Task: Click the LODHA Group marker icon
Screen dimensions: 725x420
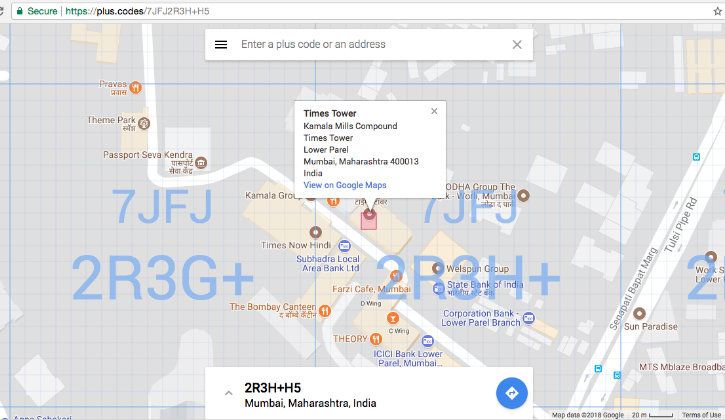Action: (x=523, y=195)
